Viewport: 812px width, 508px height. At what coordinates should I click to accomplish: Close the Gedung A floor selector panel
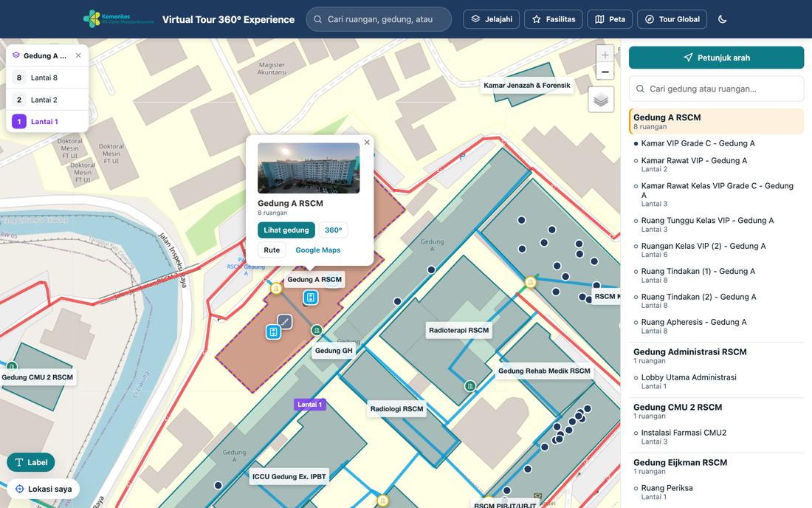(x=78, y=55)
